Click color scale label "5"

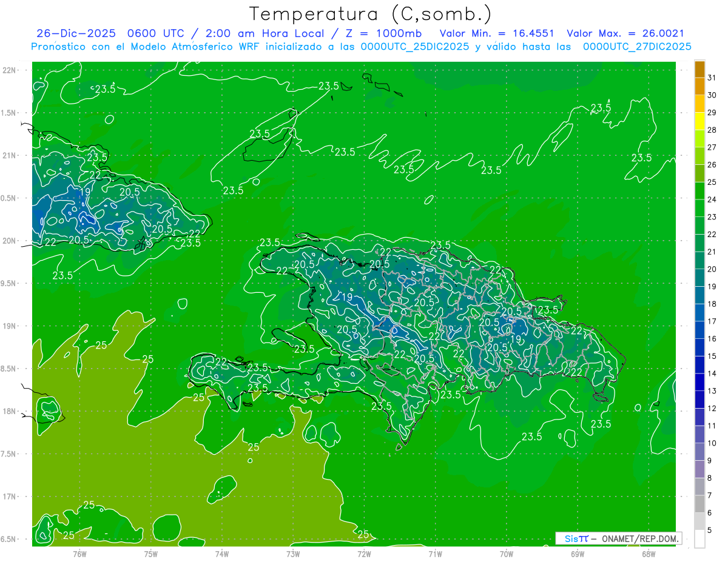pyautogui.click(x=710, y=530)
